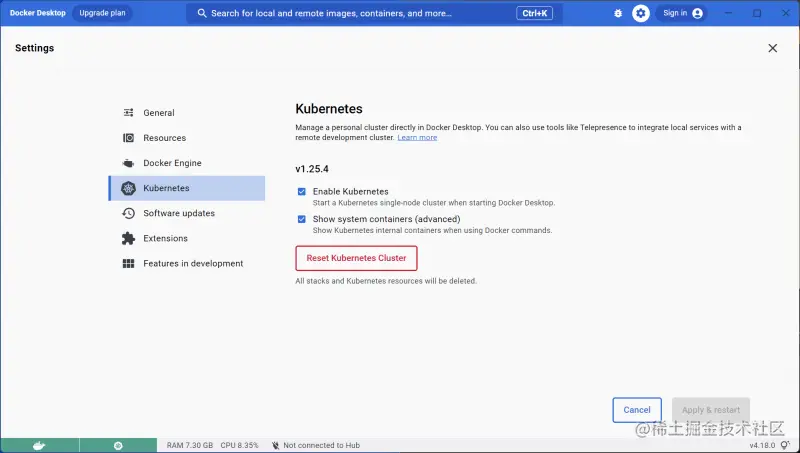Toggle Show system containers (advanced) checkbox
Viewport: 800px width, 453px height.
(x=302, y=219)
